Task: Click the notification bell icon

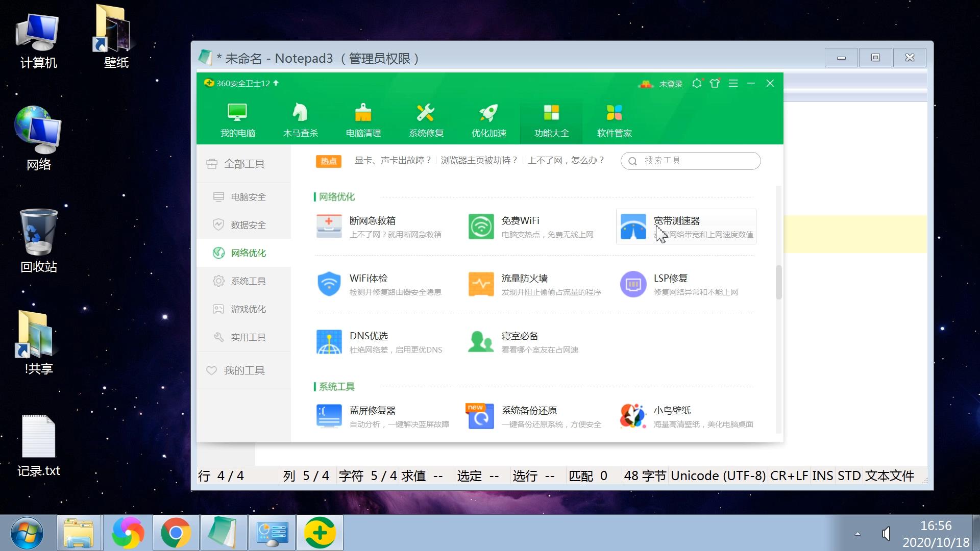Action: 697,83
